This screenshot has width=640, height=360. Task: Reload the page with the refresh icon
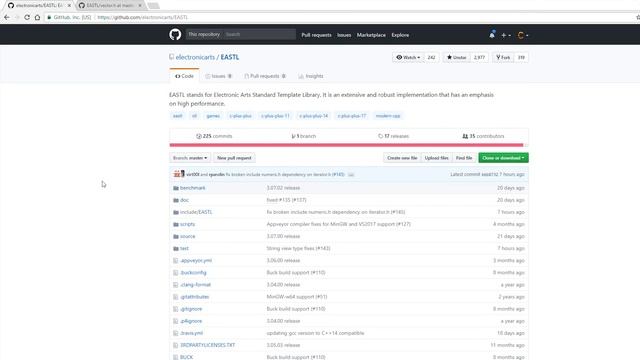tap(27, 18)
